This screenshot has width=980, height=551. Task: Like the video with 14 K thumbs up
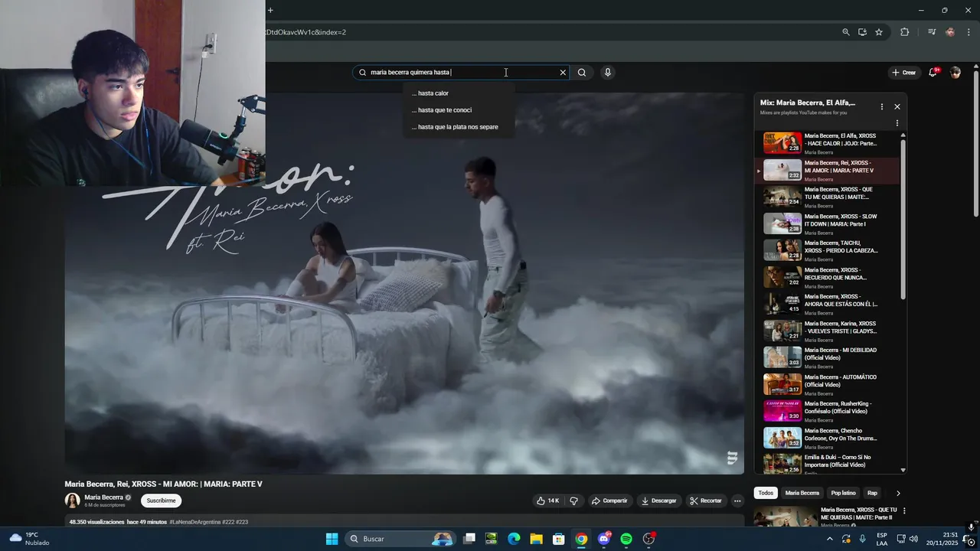coord(547,500)
